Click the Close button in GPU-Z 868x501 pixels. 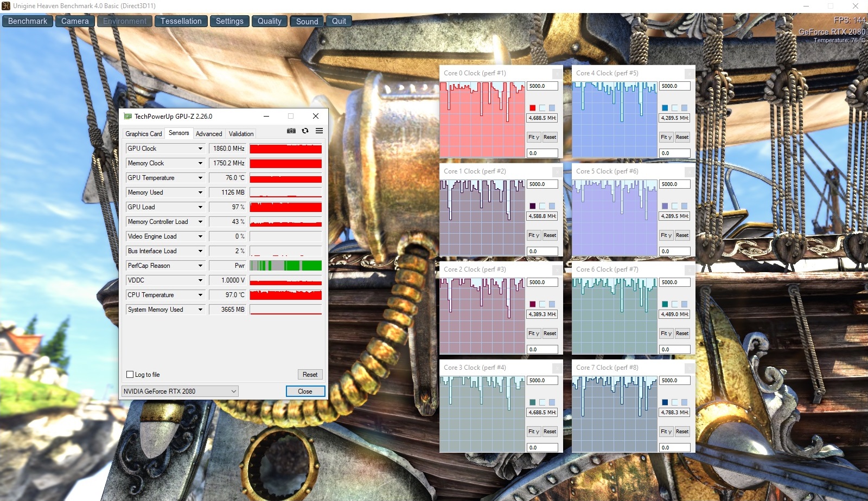click(305, 391)
